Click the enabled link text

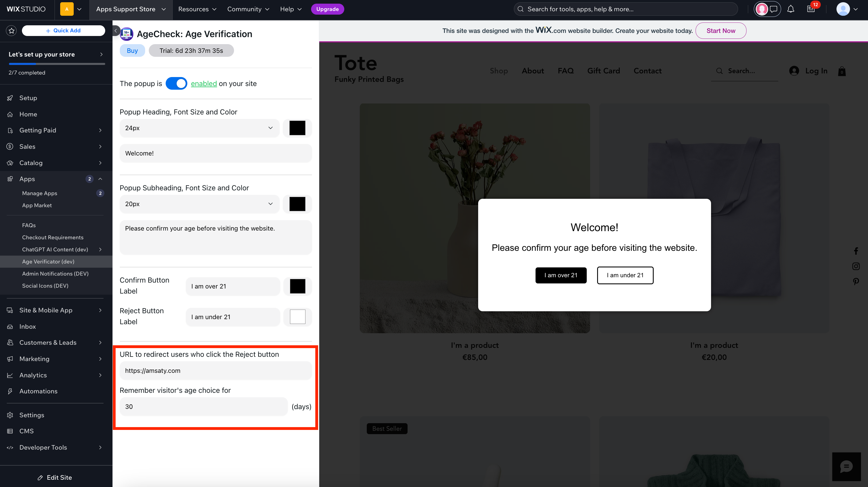pyautogui.click(x=204, y=84)
